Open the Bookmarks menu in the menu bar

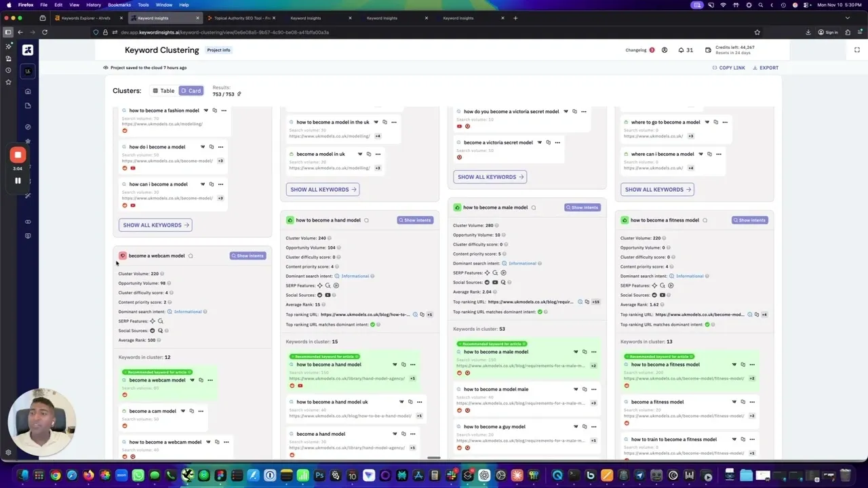[119, 5]
